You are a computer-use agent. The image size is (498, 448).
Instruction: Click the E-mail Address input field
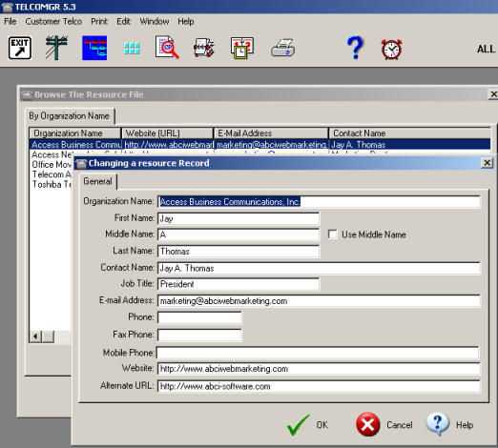[319, 301]
